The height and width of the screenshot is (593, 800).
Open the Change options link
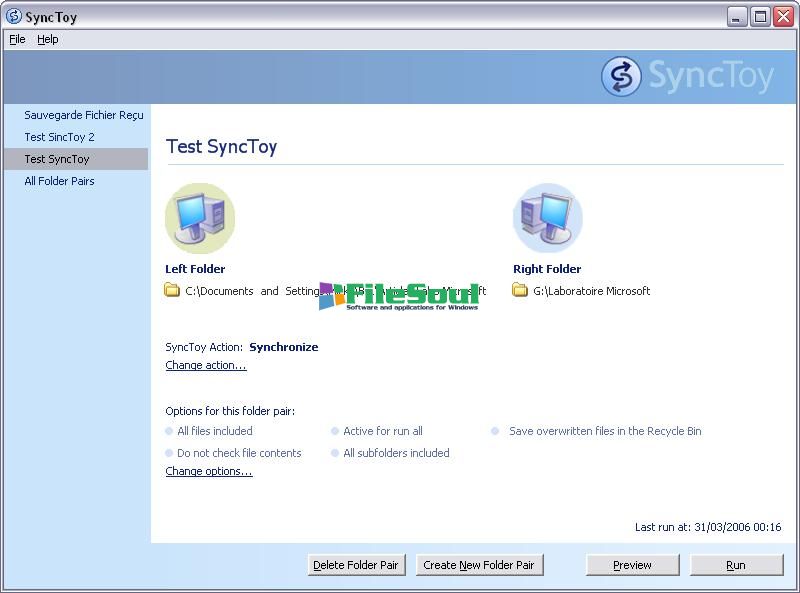[x=209, y=471]
